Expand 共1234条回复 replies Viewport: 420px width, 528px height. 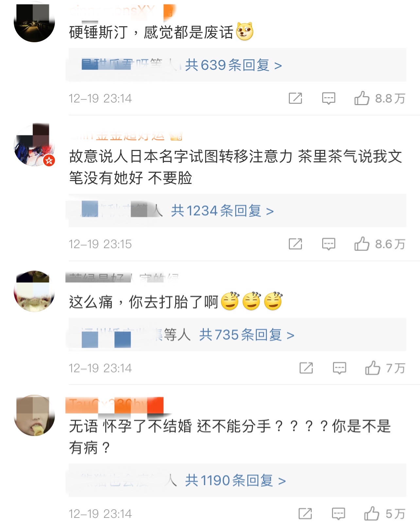pos(222,211)
